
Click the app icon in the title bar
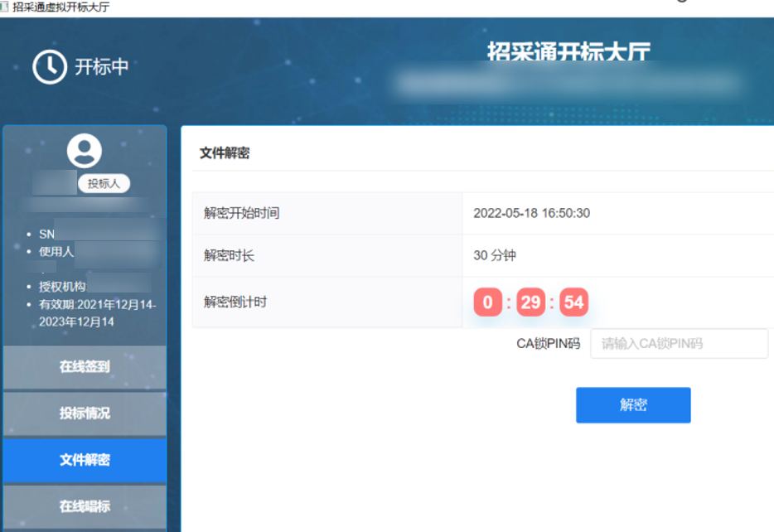(x=5, y=7)
